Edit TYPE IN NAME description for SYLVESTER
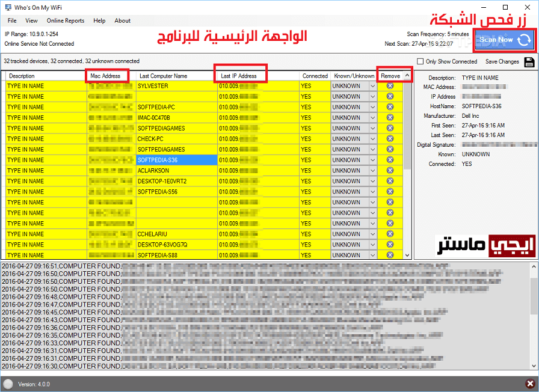Screen dimensions: 539x392 pyautogui.click(x=46, y=86)
